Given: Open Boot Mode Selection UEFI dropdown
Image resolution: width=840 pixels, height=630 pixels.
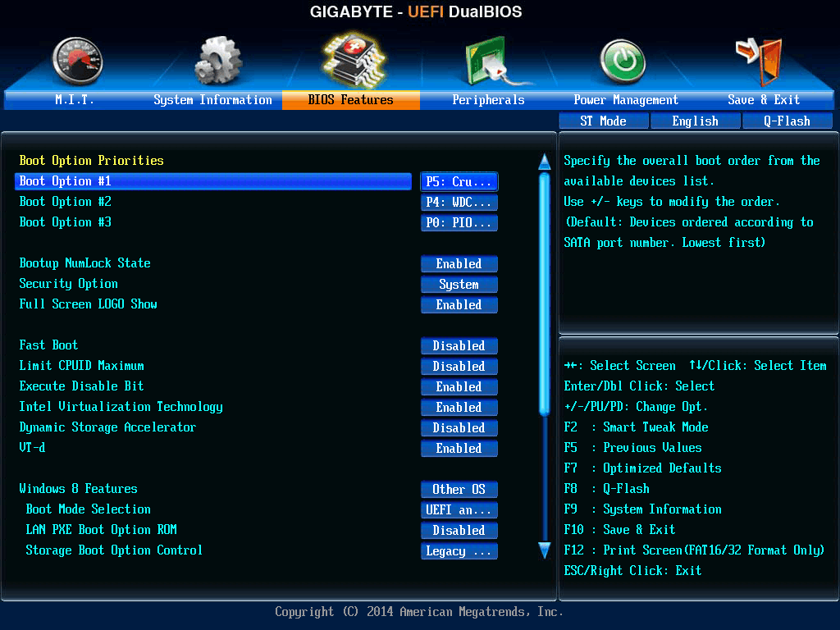Looking at the screenshot, I should tap(459, 509).
